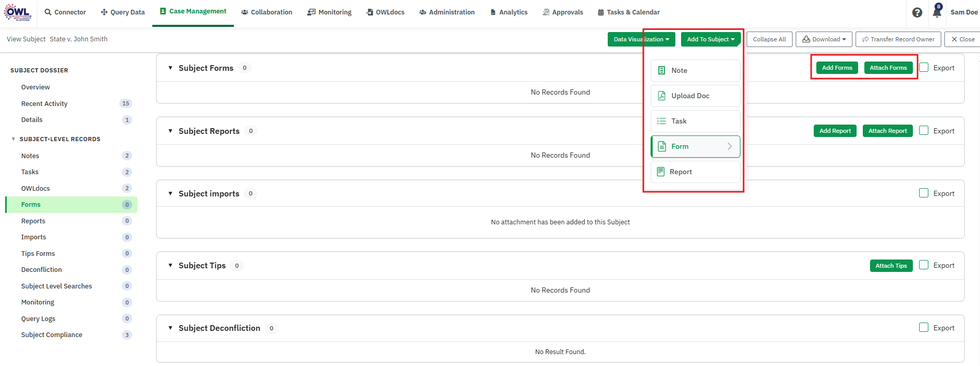Click the OWL Intelligence Platform logo
This screenshot has width=980, height=366.
[x=18, y=12]
